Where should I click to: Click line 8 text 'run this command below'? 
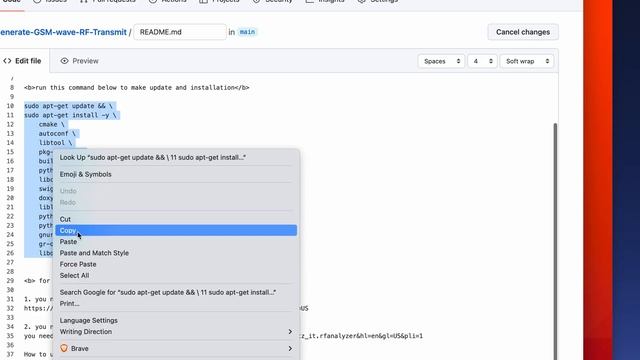[77, 87]
